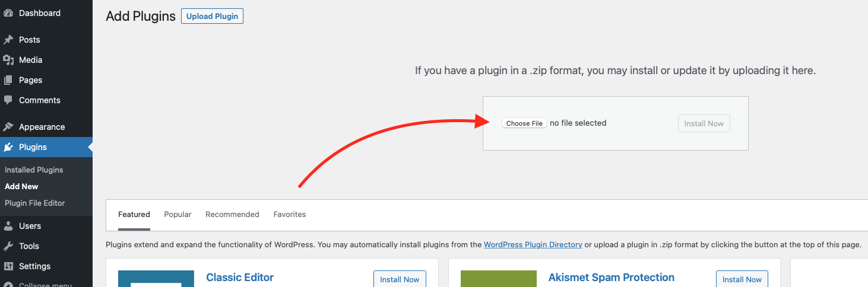The width and height of the screenshot is (868, 287).
Task: Click the Tools wrench icon
Action: pyautogui.click(x=8, y=246)
